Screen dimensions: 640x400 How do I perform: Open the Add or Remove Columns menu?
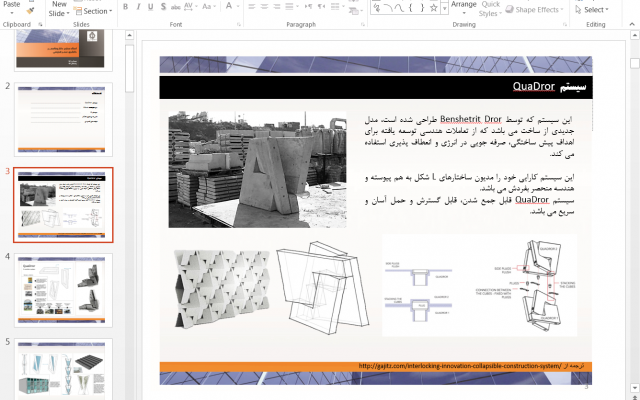pyautogui.click(x=337, y=7)
